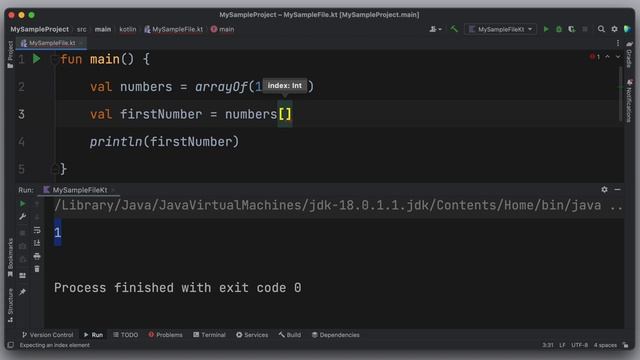Build project with the hammer icon
This screenshot has height=360, width=640.
point(454,29)
